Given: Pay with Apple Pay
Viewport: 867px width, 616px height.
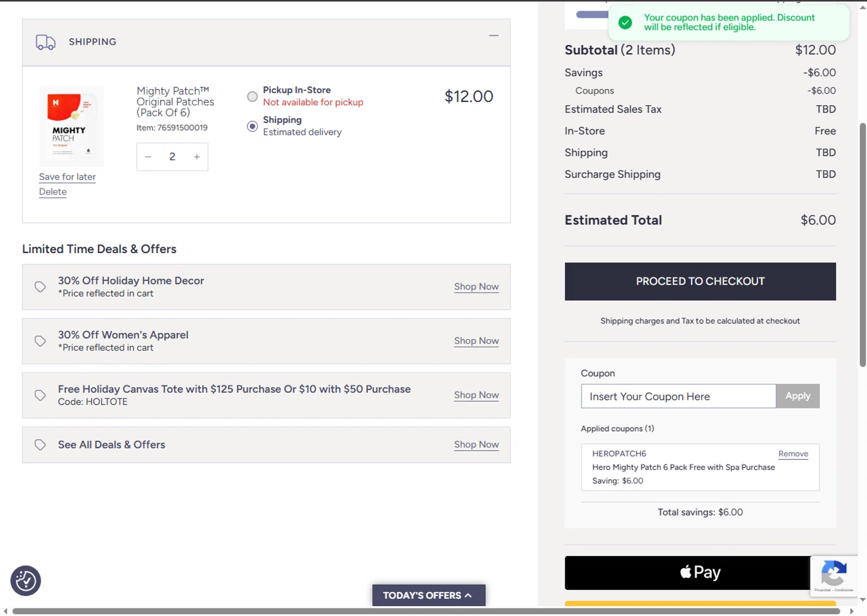Looking at the screenshot, I should tap(688, 573).
